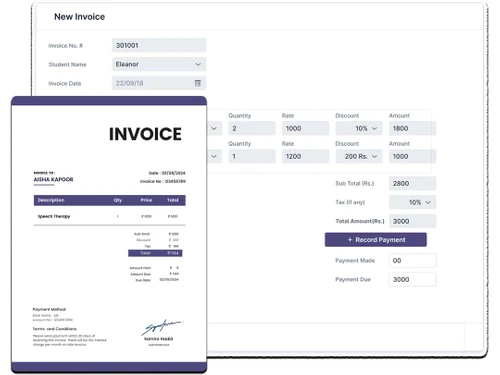Click the Payment Made field showing 00
Image resolution: width=500 pixels, height=375 pixels.
[412, 260]
